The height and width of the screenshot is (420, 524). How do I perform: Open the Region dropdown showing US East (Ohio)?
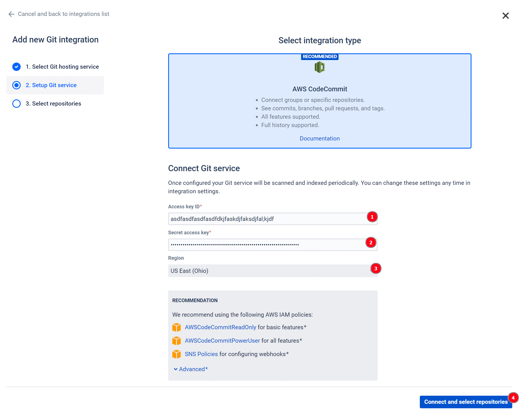pos(273,271)
